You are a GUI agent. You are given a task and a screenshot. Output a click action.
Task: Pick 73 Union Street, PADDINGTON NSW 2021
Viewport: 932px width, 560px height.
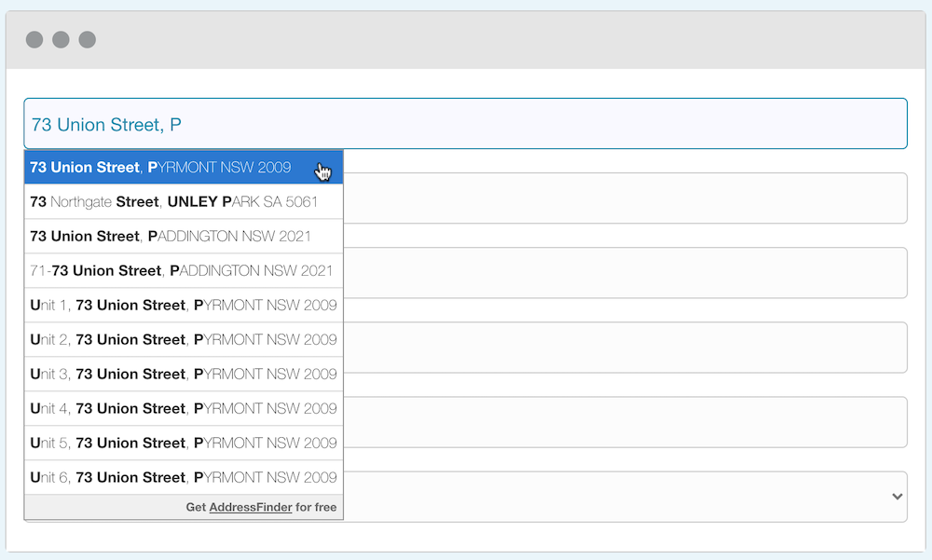[x=184, y=236]
